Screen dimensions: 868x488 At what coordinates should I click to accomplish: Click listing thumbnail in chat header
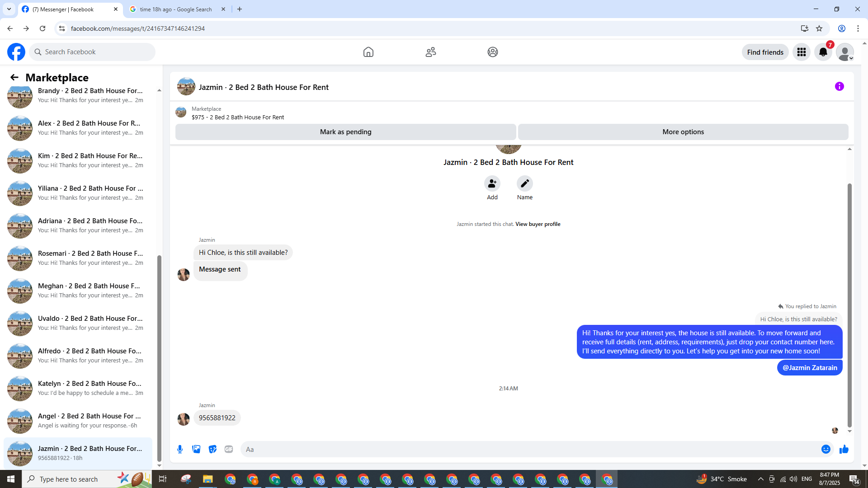click(x=186, y=86)
